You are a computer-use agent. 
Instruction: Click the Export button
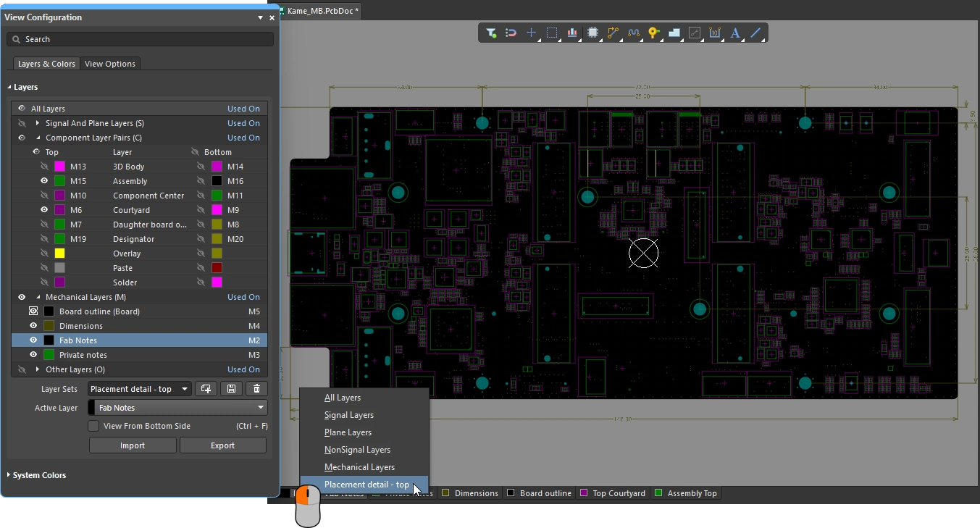(x=222, y=445)
